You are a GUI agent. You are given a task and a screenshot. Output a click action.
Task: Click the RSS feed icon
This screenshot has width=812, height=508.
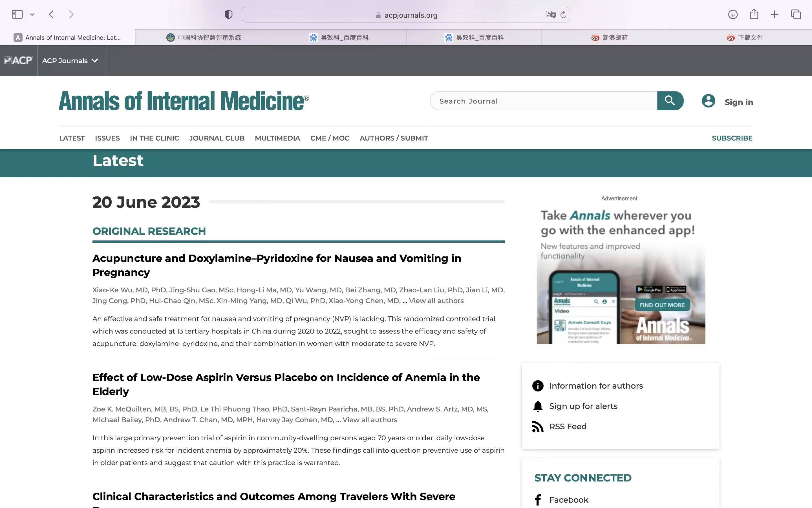(x=538, y=426)
